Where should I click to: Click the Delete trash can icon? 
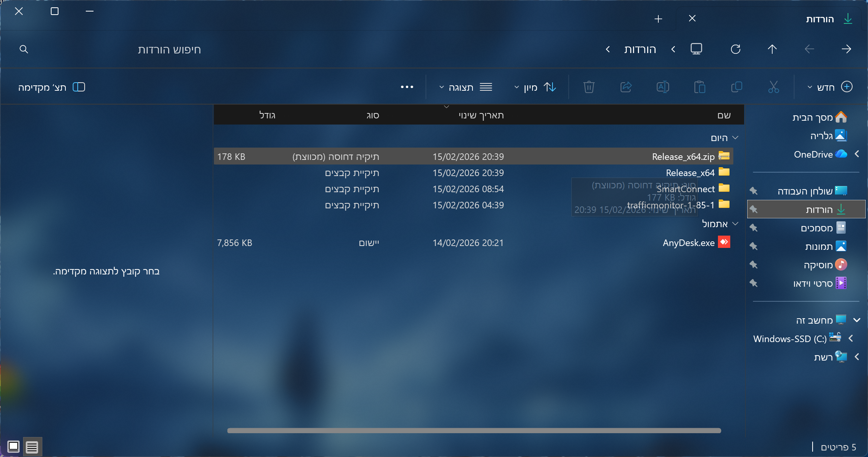click(x=589, y=87)
